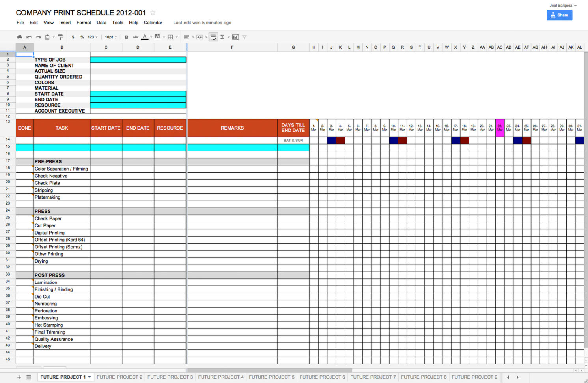The image size is (588, 383).
Task: Open the borders style dropdown
Action: pos(176,37)
